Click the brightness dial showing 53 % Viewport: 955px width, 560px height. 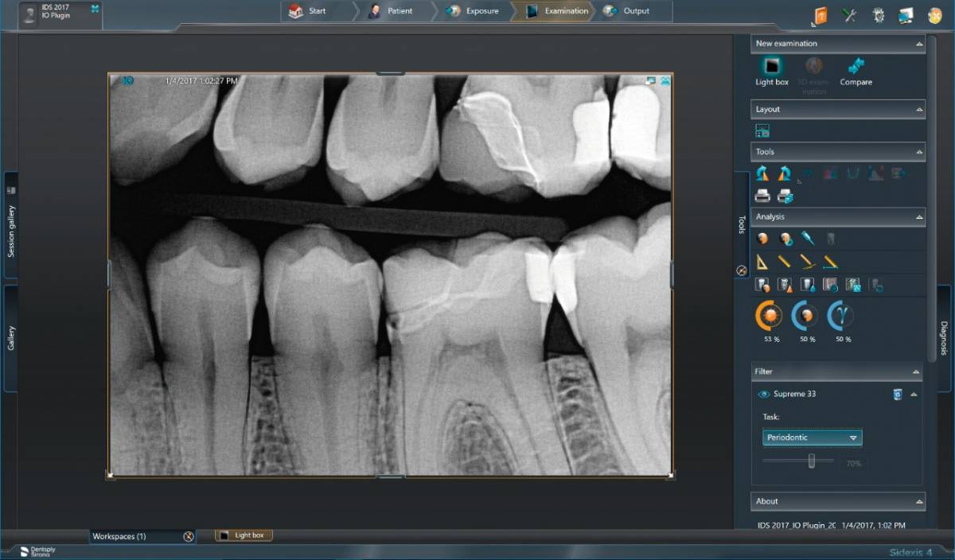coord(770,316)
